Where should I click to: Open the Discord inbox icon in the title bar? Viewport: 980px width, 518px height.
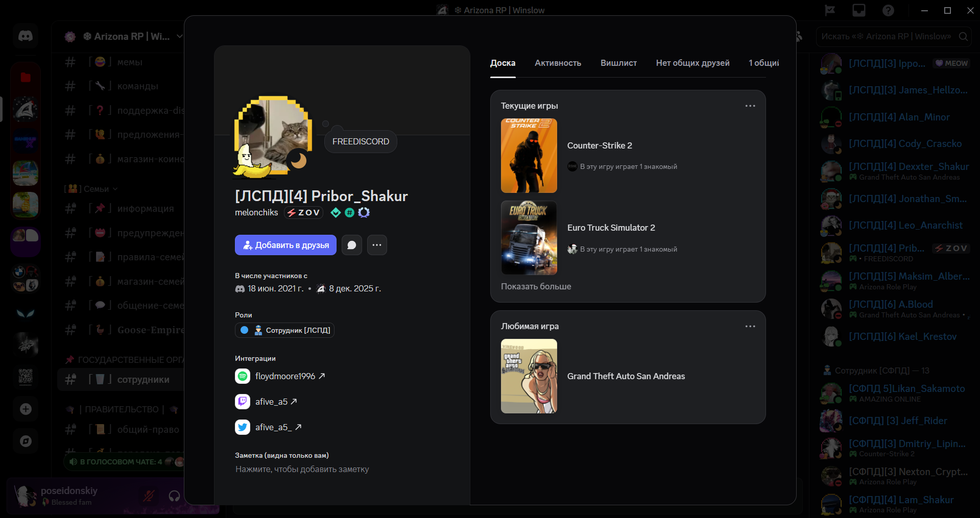(859, 10)
